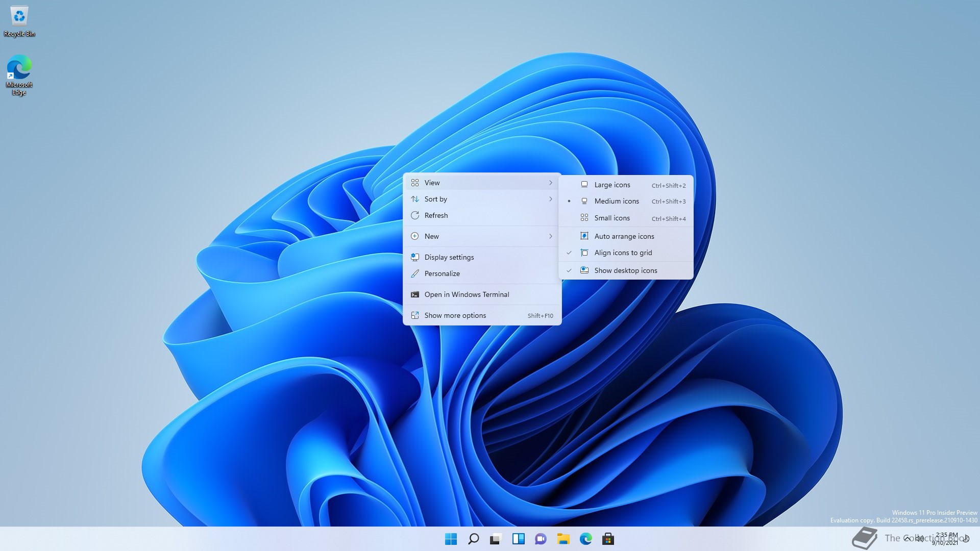Click Show more options entry
Screen dimensions: 980x551
[x=455, y=315]
